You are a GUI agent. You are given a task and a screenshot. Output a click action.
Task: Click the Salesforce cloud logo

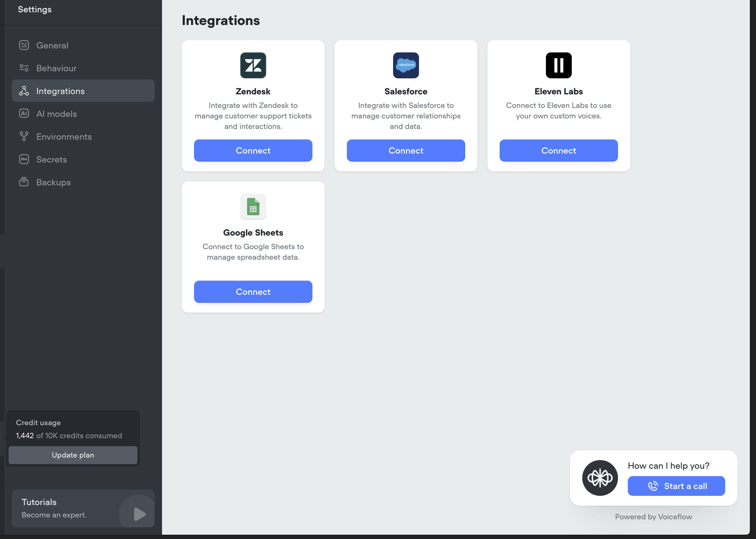point(406,65)
